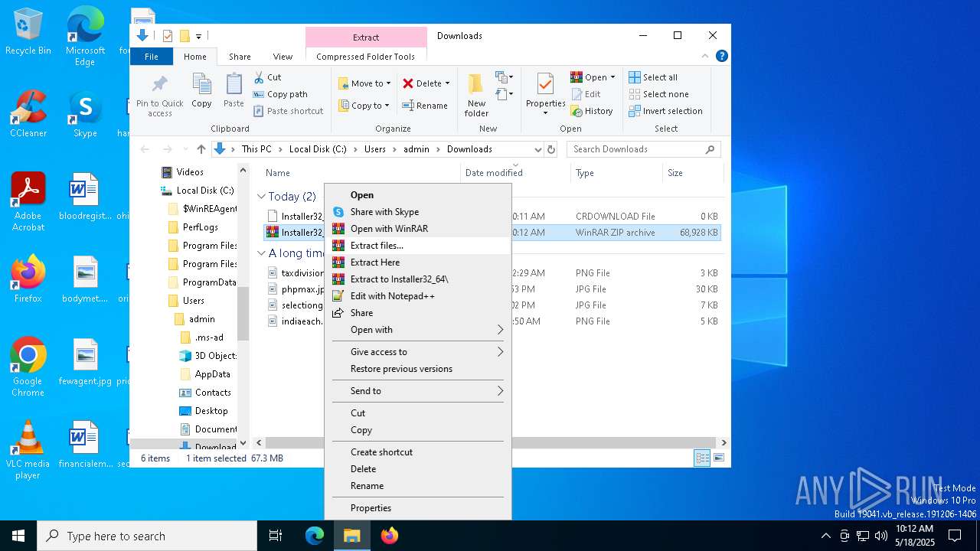Click the ribbon Rename button
This screenshot has height=551, width=980.
(x=425, y=106)
